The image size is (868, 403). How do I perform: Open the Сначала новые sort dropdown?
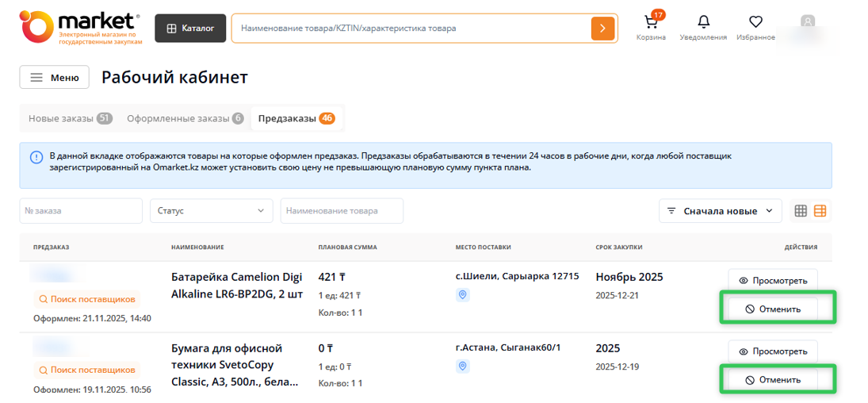click(720, 211)
